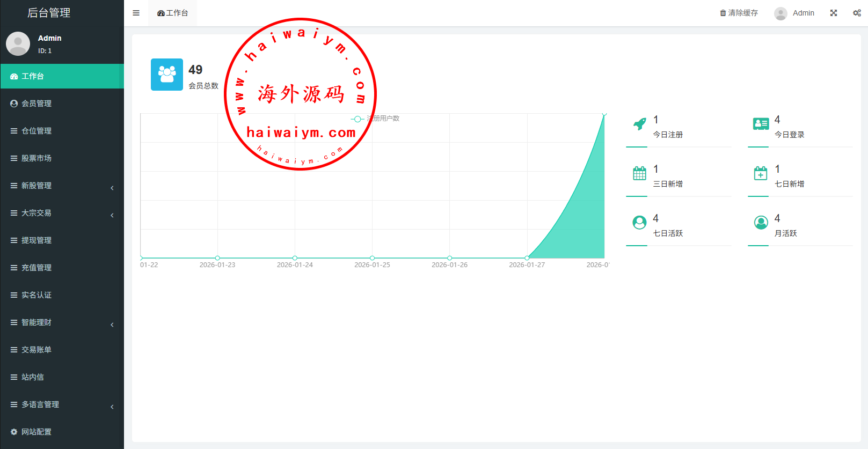Open the settings gears icon top-right
Image resolution: width=868 pixels, height=449 pixels.
click(x=857, y=13)
